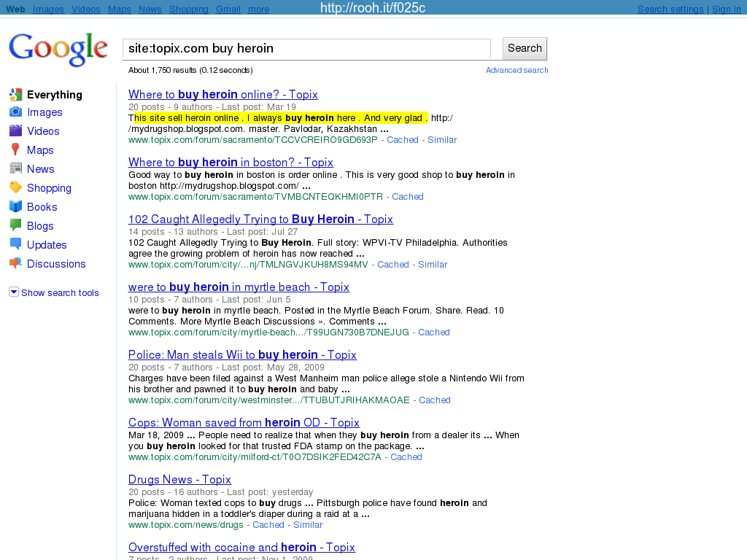
Task: Open the Advanced search link
Action: tap(516, 71)
